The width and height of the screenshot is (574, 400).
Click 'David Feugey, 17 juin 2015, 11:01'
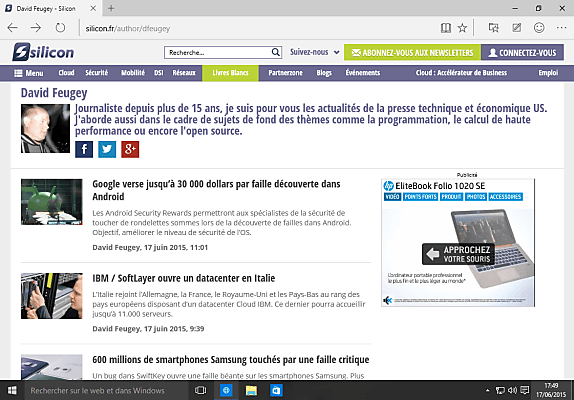pos(150,247)
